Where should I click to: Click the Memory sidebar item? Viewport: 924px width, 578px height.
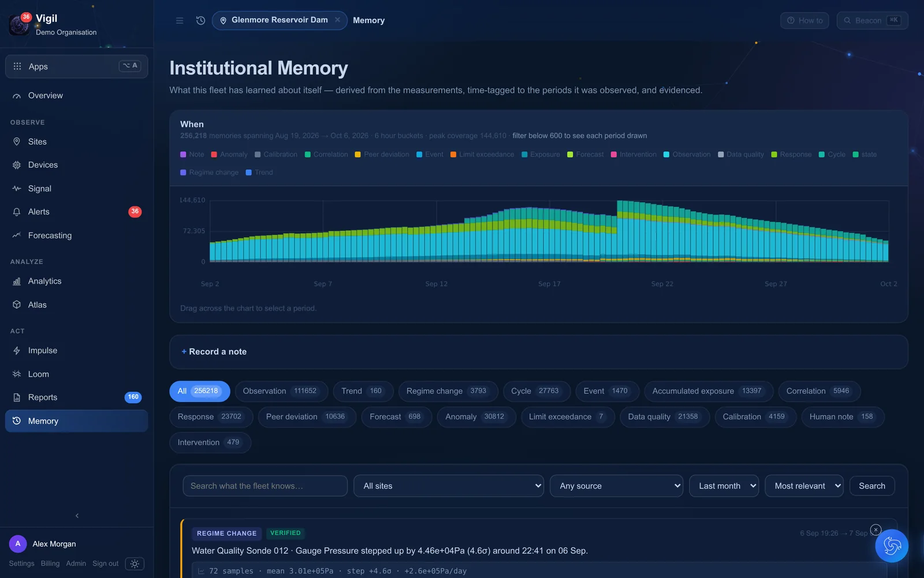pyautogui.click(x=77, y=421)
